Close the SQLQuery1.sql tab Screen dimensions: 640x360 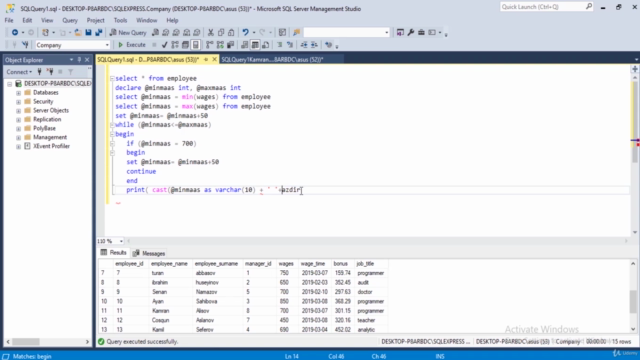coord(214,60)
